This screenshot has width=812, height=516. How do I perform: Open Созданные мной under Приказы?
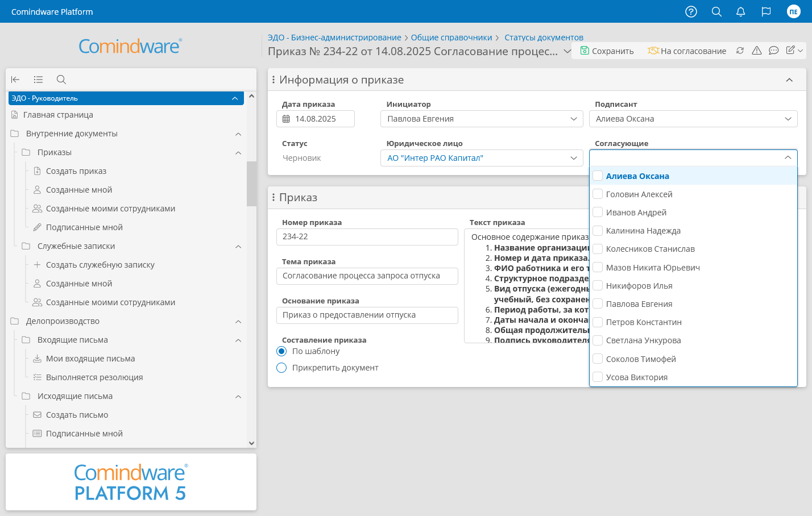[79, 190]
